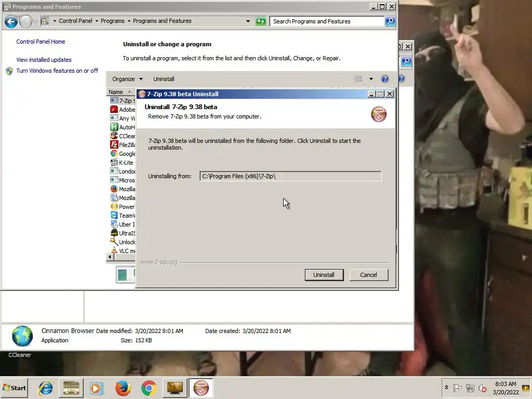The width and height of the screenshot is (532, 399).
Task: Open Programs and Features help icon
Action: [x=385, y=79]
